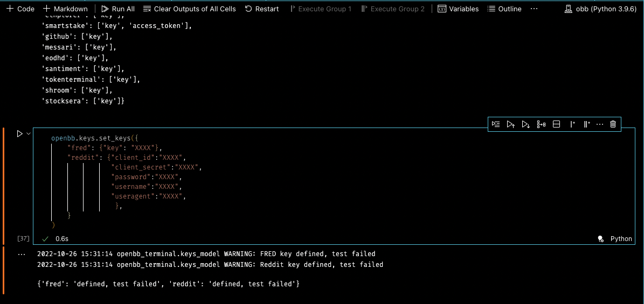Click the "client_secret" line in code

157,167
